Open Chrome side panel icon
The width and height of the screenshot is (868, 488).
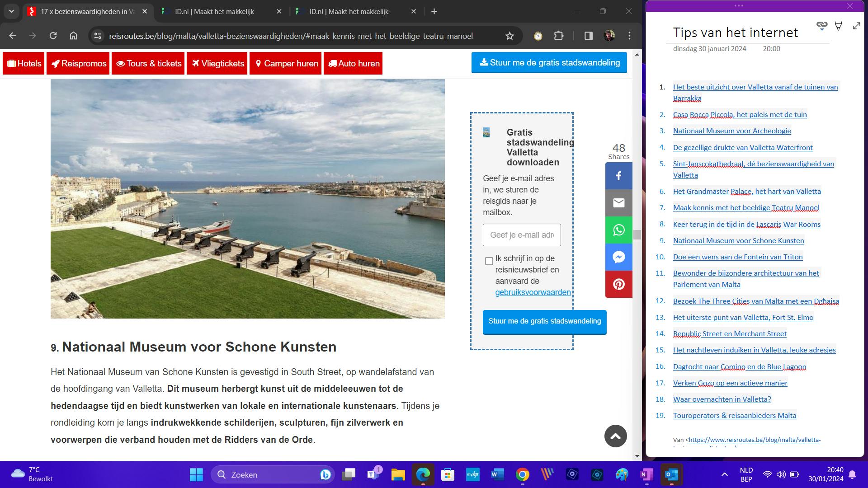click(x=588, y=36)
